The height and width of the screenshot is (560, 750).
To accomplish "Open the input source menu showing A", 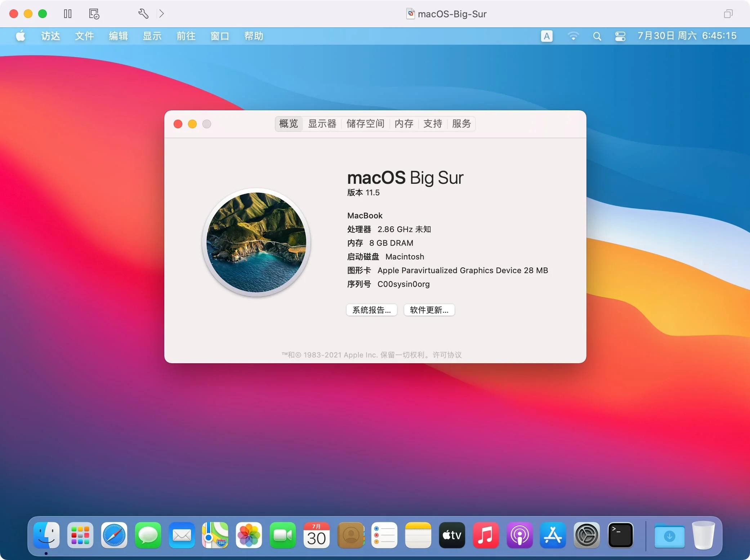I will (546, 36).
